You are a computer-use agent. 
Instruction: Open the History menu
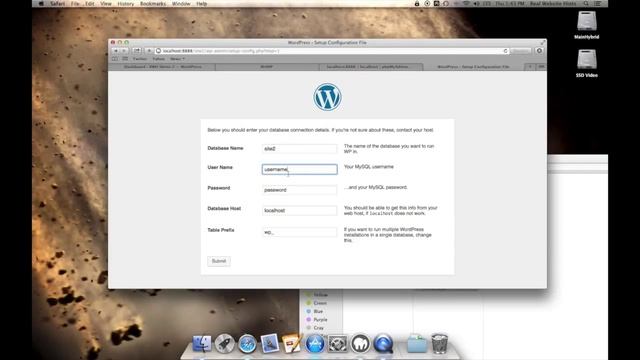125,4
